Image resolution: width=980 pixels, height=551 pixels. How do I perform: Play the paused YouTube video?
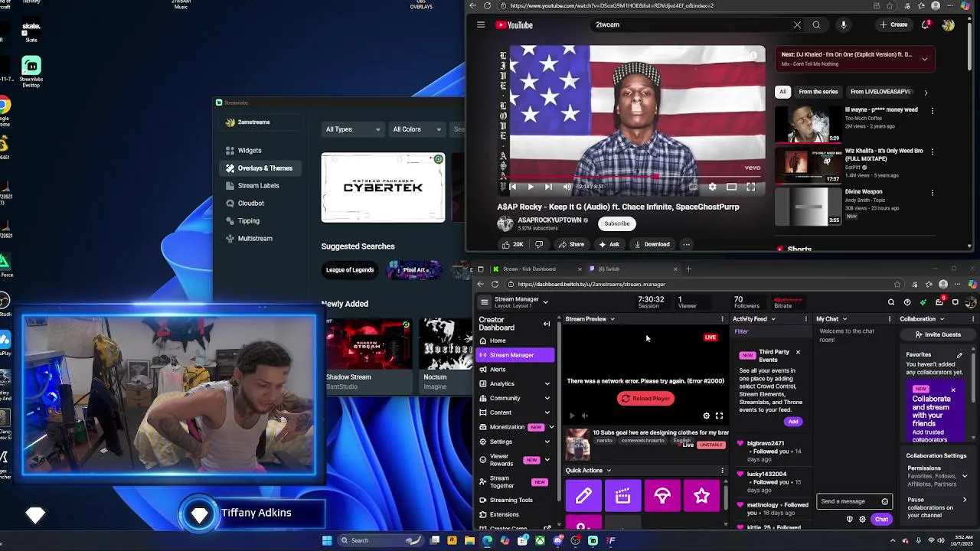tap(530, 187)
